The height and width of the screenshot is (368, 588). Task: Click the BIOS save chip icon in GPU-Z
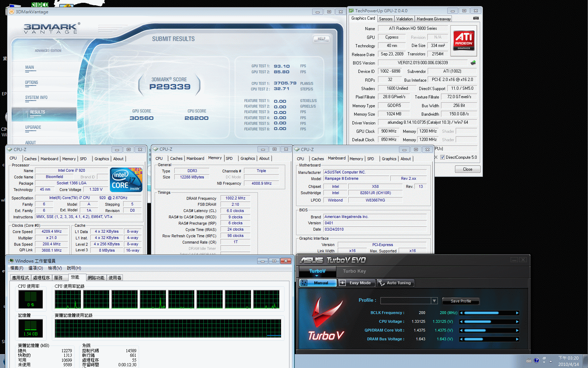pyautogui.click(x=473, y=63)
